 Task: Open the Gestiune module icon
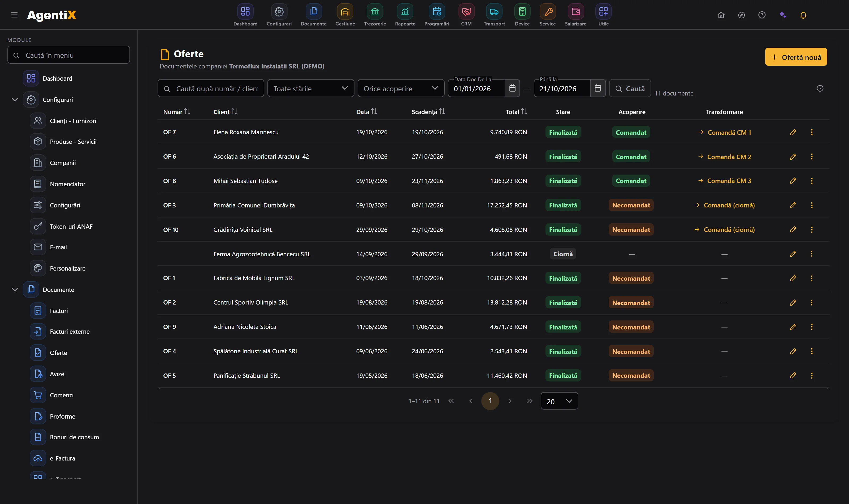click(345, 12)
